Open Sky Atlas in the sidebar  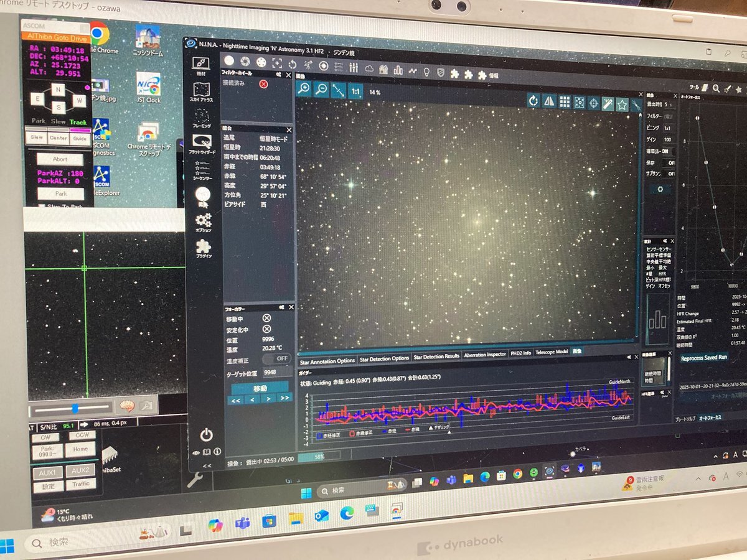201,93
